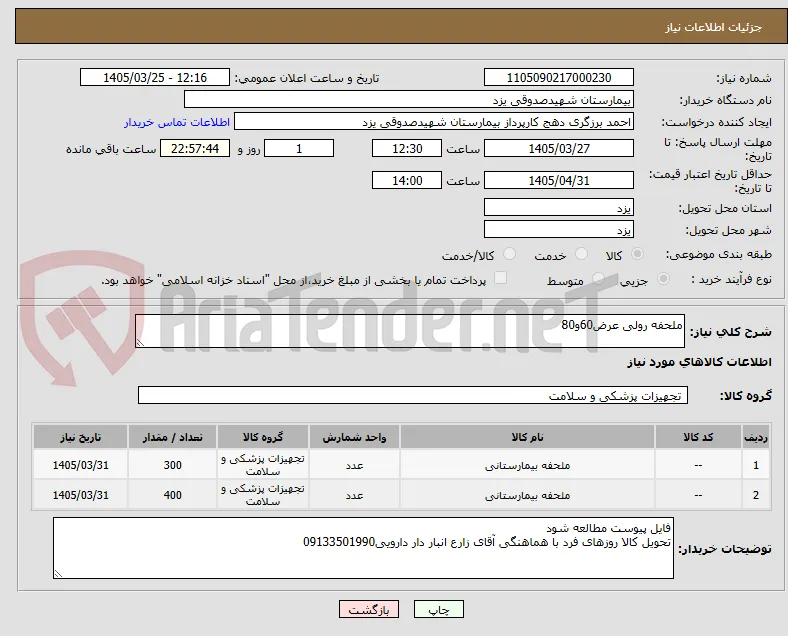Click the validity time field 14:00
Image resolution: width=788 pixels, height=636 pixels.
click(407, 180)
